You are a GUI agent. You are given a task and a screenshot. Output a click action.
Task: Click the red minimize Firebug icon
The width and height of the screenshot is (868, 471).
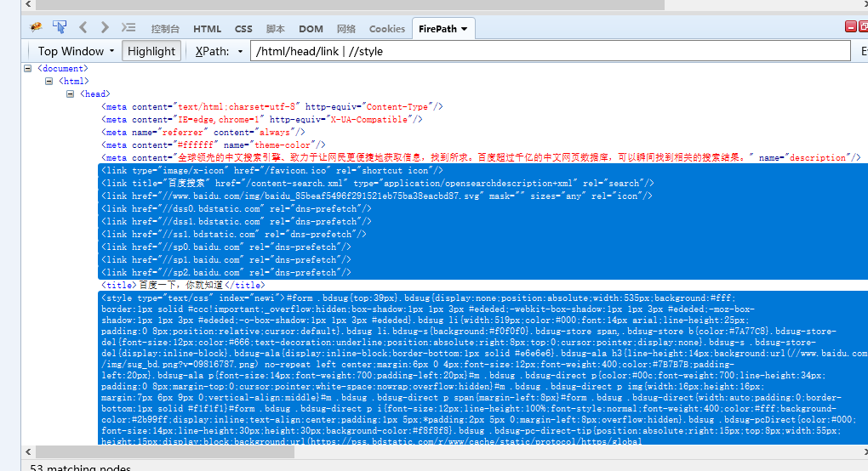[x=851, y=26]
